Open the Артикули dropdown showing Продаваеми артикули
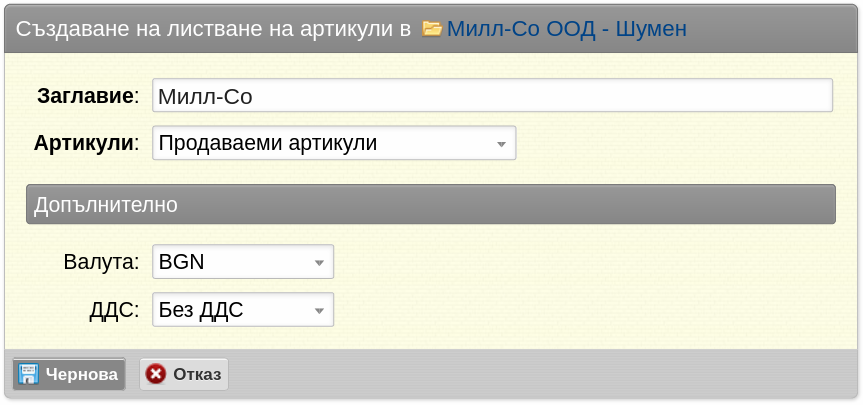This screenshot has height=405, width=863. coord(334,143)
